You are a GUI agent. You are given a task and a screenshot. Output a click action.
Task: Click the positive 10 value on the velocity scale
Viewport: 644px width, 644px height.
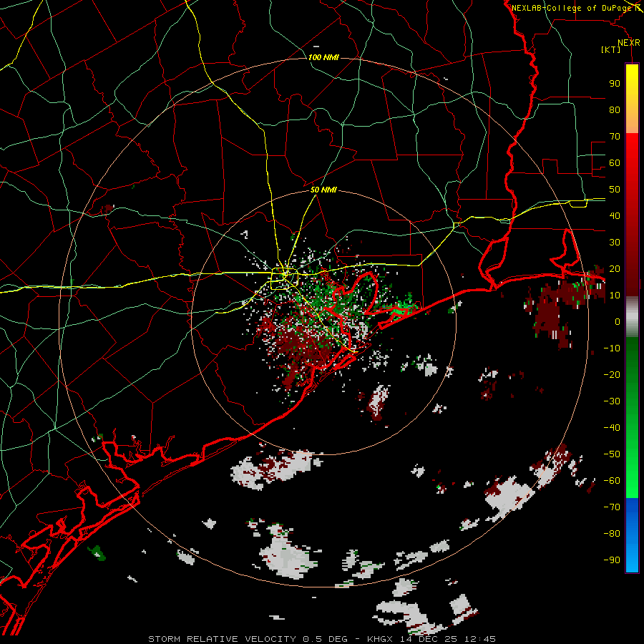615,296
